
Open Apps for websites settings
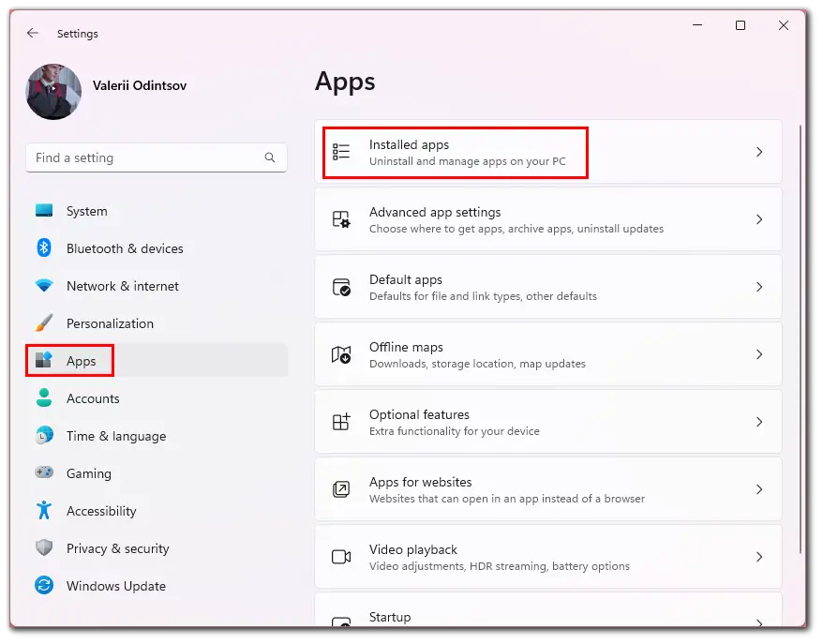(548, 489)
